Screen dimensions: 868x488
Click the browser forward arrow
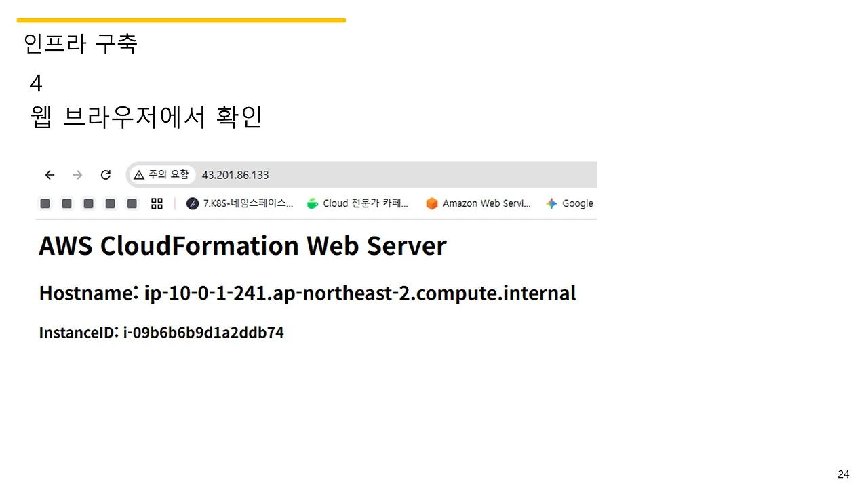pyautogui.click(x=77, y=175)
